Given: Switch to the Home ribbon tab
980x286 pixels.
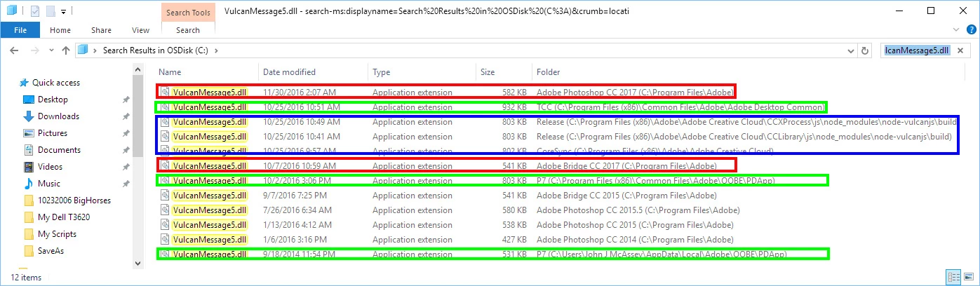Looking at the screenshot, I should point(60,30).
